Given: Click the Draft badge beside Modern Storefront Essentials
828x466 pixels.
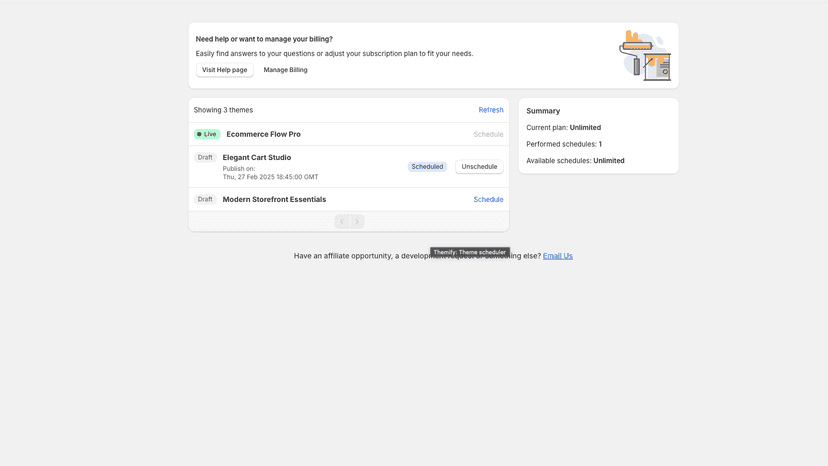Looking at the screenshot, I should click(205, 199).
